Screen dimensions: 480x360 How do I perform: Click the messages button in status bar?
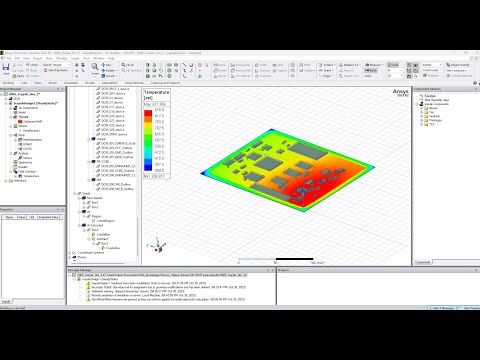[441, 308]
